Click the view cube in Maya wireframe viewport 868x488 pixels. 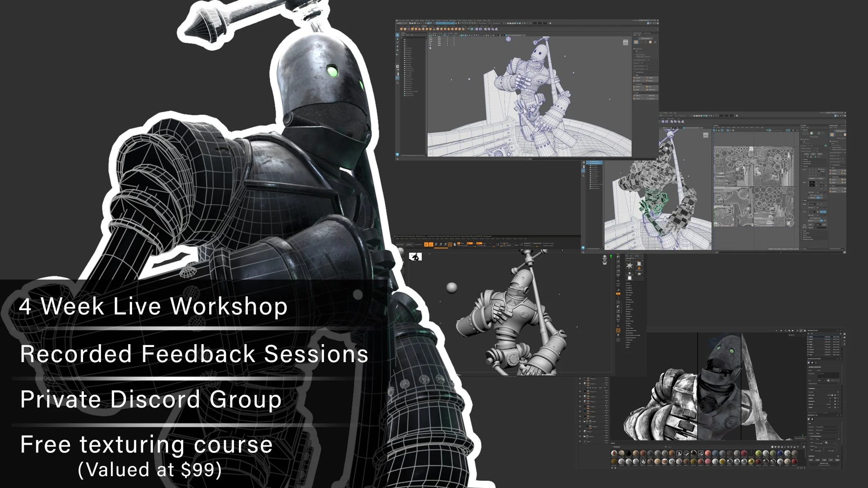[625, 43]
